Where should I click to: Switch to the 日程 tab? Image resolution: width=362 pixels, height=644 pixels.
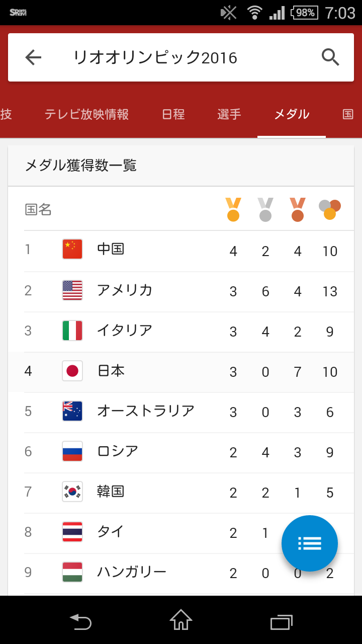click(x=173, y=114)
